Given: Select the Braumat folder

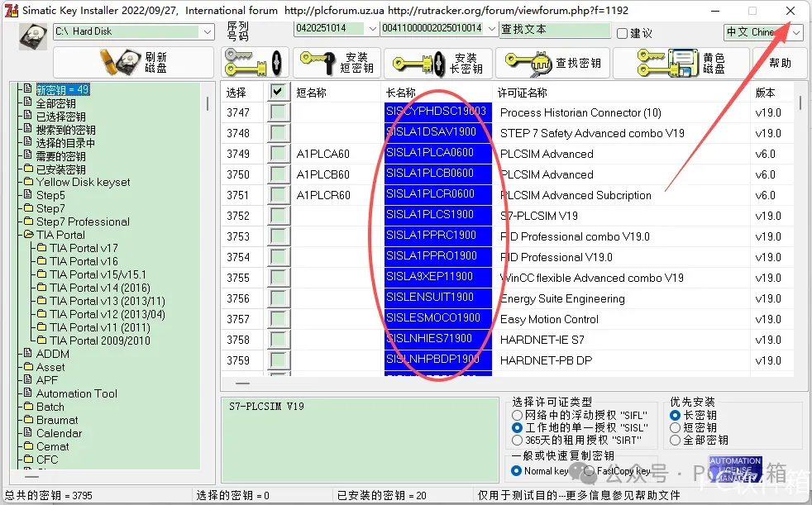Looking at the screenshot, I should [57, 420].
